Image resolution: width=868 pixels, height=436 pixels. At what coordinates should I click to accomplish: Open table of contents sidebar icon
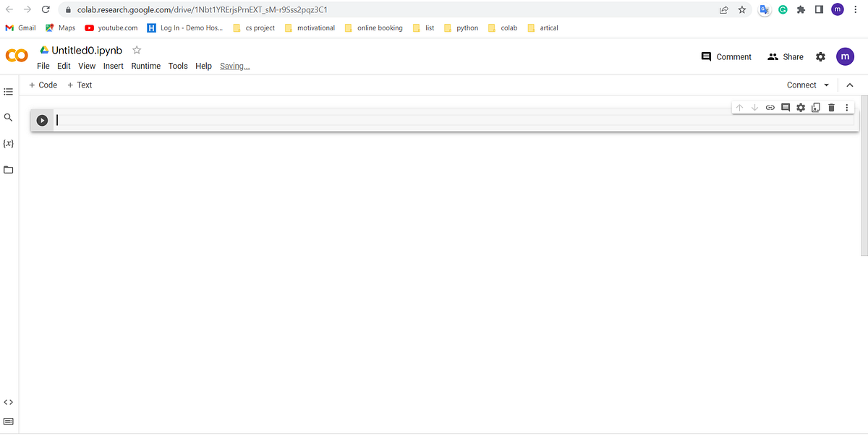pyautogui.click(x=9, y=92)
